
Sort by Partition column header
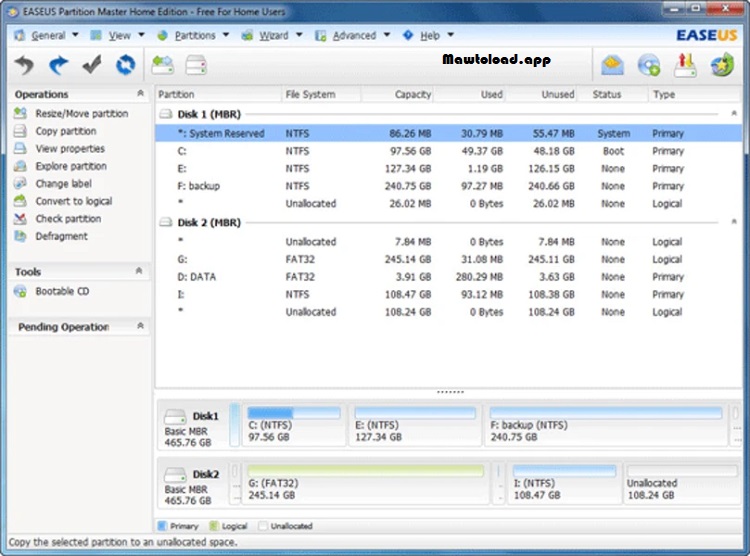[219, 94]
